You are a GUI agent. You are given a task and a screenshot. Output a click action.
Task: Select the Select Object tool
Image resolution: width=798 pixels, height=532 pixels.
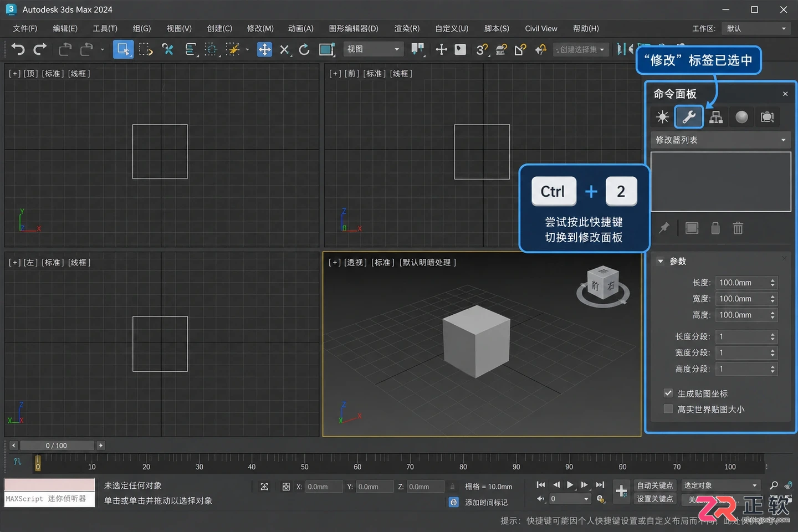tap(123, 49)
